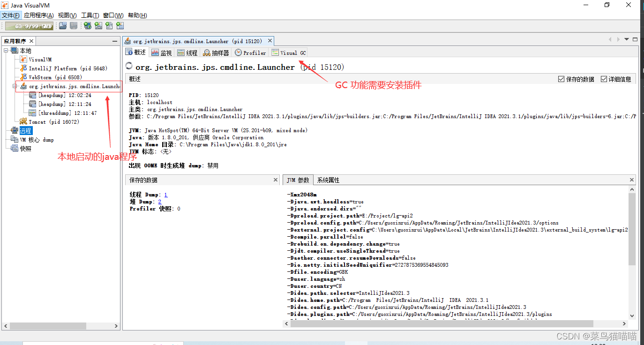The image size is (644, 345).
Task: Click the -Dfile.encoding=GBK argument line
Action: coord(317,272)
